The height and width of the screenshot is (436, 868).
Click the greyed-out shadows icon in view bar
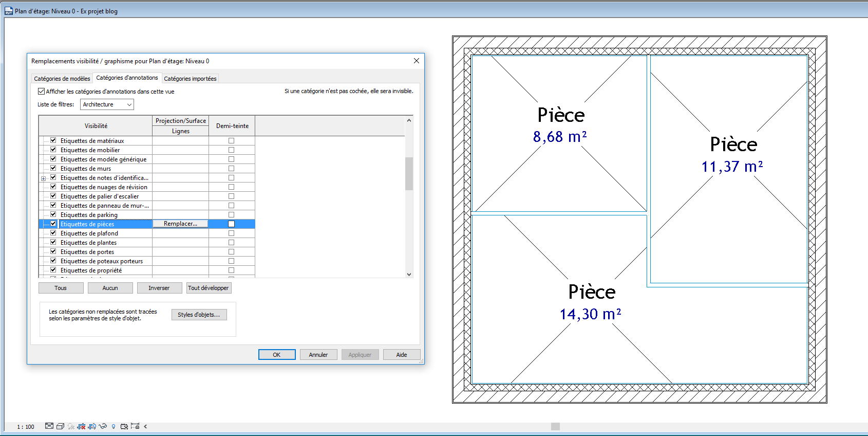point(71,426)
